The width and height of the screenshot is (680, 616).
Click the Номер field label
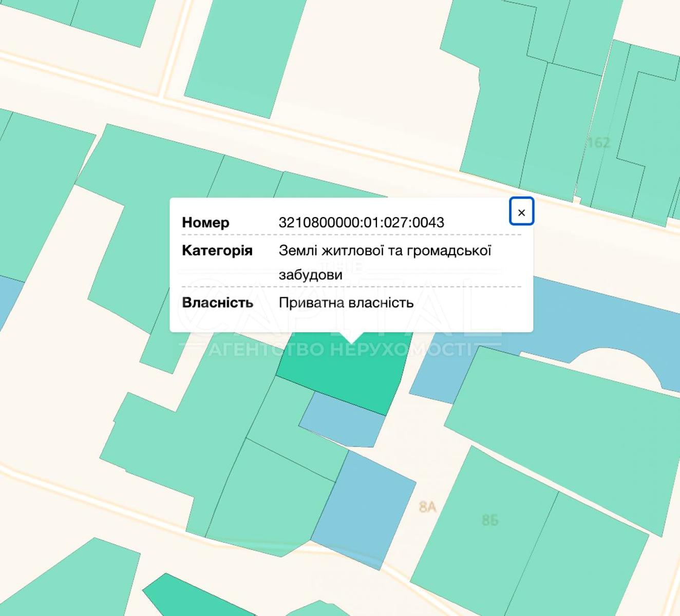point(205,222)
